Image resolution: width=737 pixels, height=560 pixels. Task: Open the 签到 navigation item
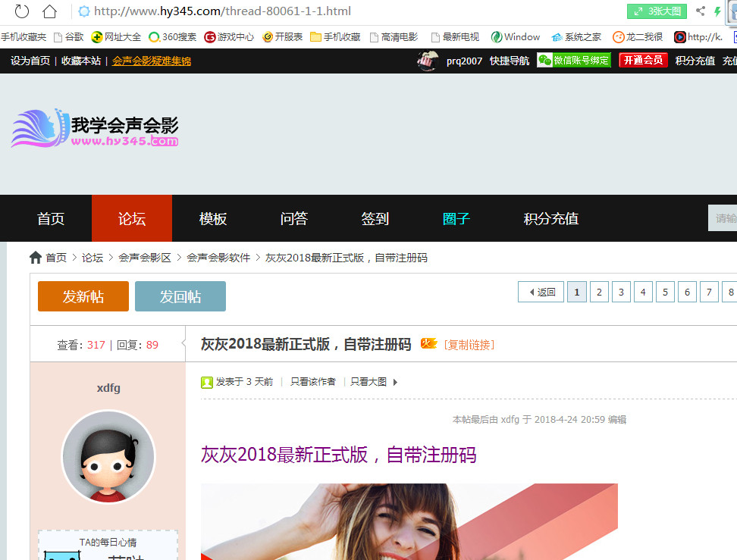tap(375, 218)
